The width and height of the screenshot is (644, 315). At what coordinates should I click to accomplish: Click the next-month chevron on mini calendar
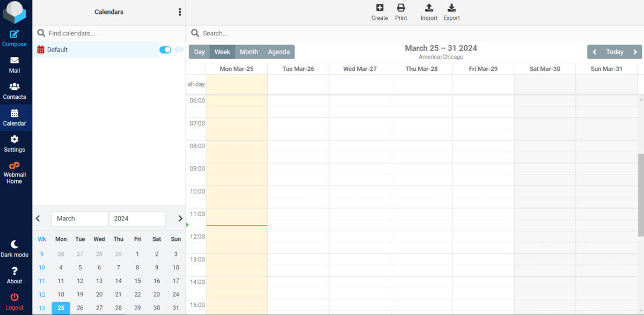(x=180, y=218)
